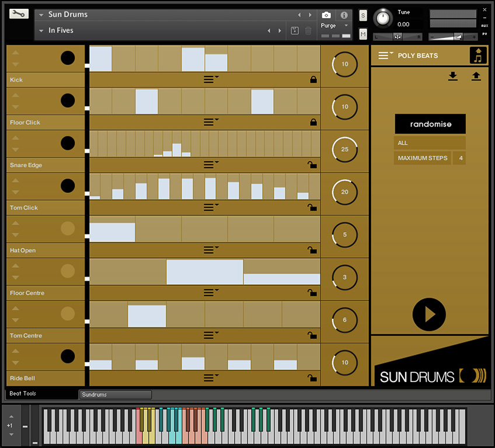Select the next instrument arrow beside Sun Drums
Viewport: 495px width, 448px height.
(x=310, y=15)
